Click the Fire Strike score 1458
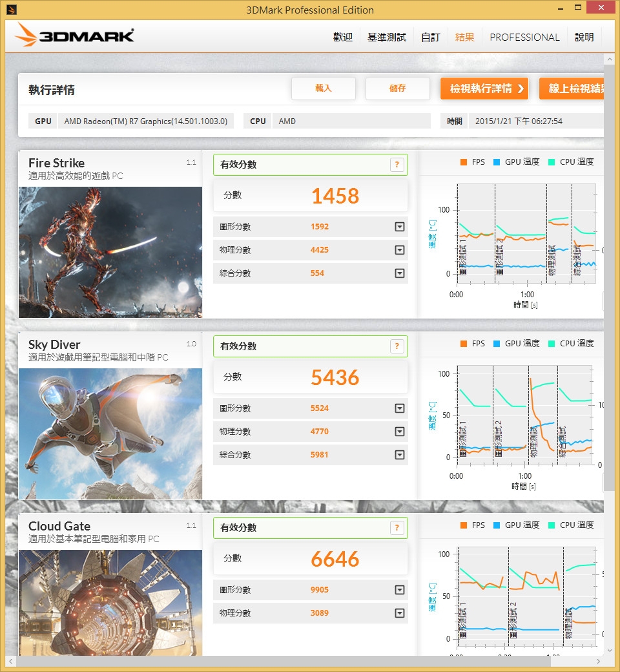The height and width of the screenshot is (672, 620). coord(335,196)
